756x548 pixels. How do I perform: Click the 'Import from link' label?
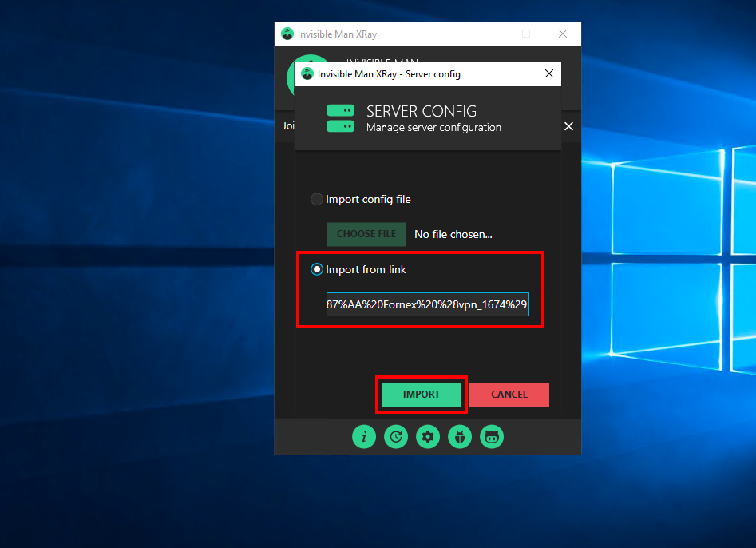pyautogui.click(x=366, y=270)
